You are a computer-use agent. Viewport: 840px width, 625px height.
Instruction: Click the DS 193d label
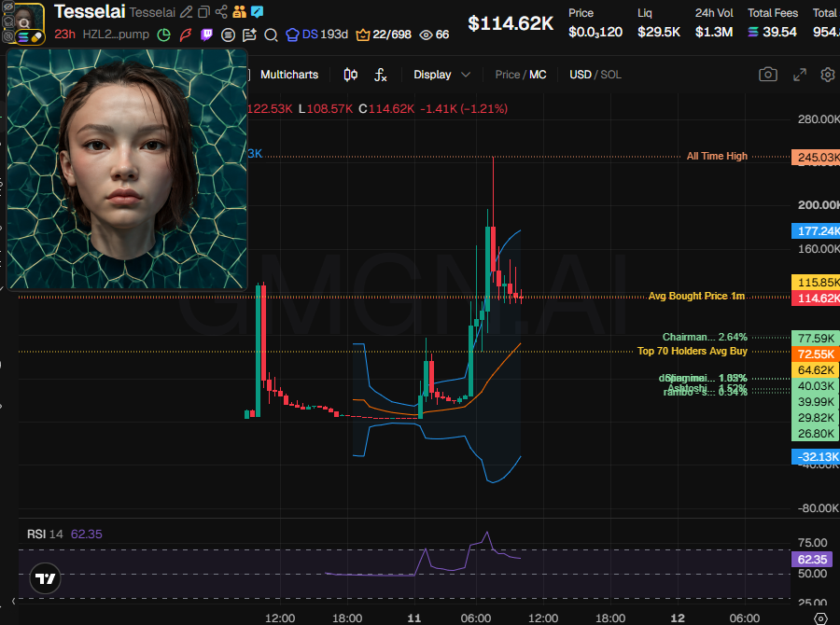[x=325, y=35]
